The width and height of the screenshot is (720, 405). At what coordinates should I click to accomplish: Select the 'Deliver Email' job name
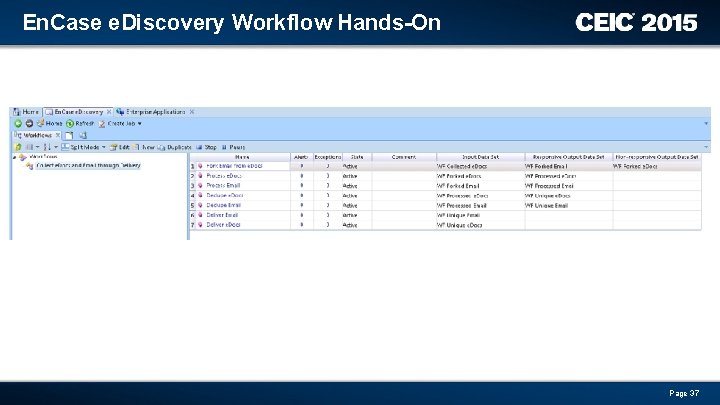coord(222,215)
